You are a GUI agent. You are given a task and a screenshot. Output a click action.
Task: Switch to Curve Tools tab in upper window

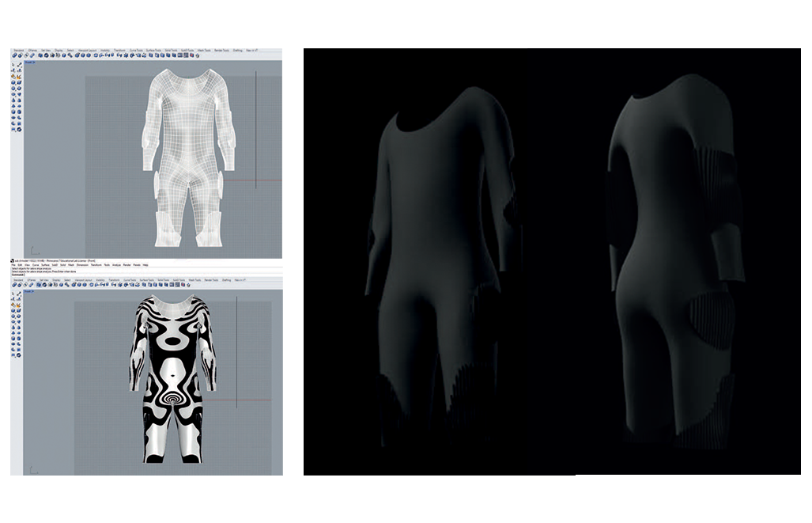[136, 51]
